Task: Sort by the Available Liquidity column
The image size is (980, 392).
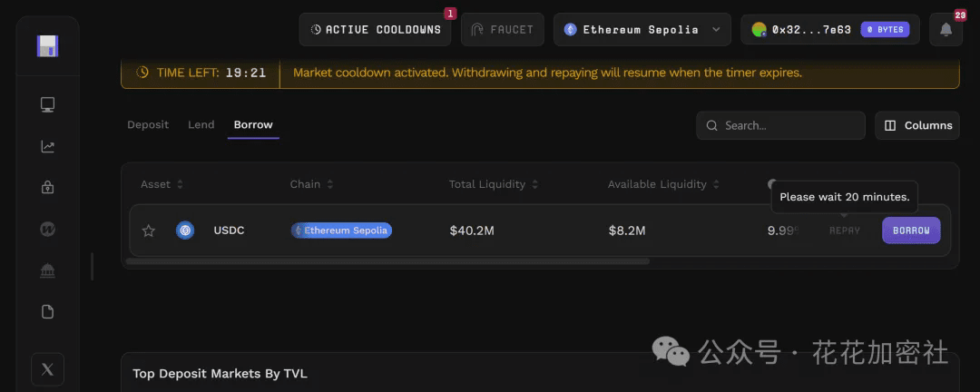Action: click(x=663, y=184)
